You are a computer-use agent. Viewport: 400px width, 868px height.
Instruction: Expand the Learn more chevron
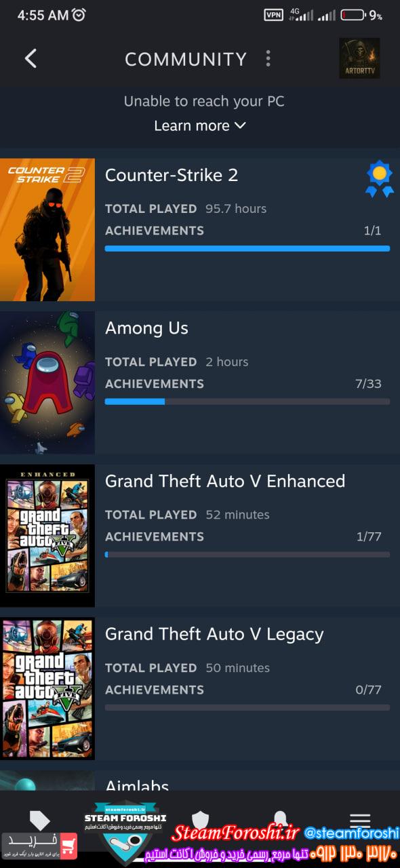pos(239,125)
